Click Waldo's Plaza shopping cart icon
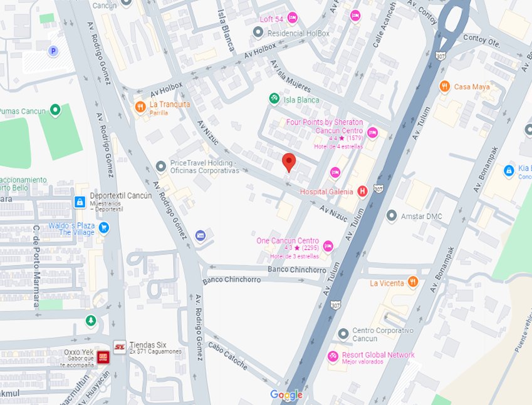This screenshot has height=405, width=532. point(104,228)
